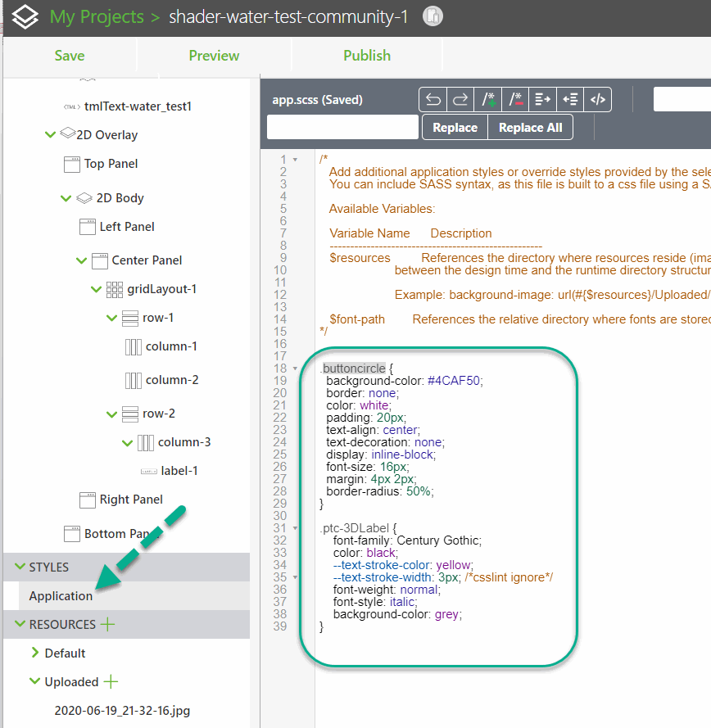Click the add comment icon
This screenshot has height=728, width=711.
[x=488, y=100]
